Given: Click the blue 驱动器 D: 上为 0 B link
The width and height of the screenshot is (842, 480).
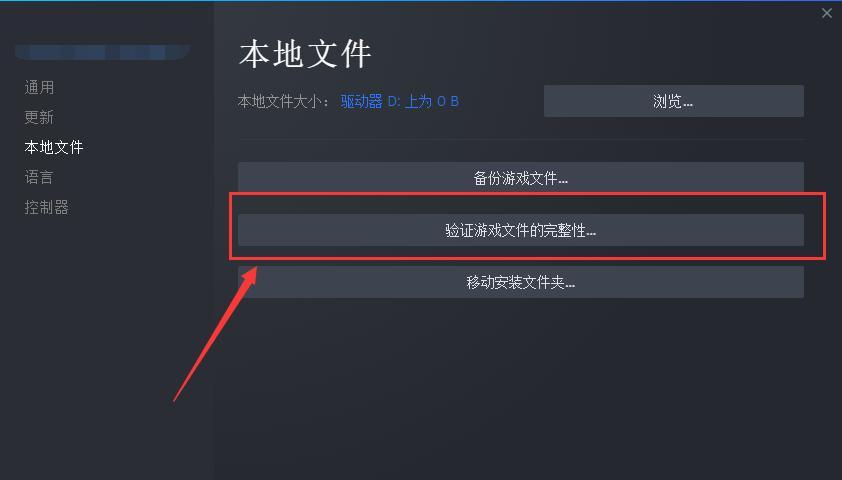Looking at the screenshot, I should [x=400, y=101].
